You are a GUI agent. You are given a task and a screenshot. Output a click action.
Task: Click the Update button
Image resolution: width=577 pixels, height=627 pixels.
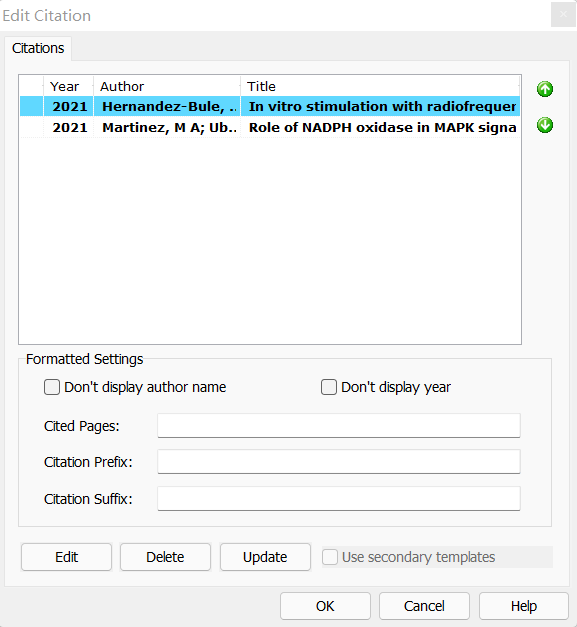pyautogui.click(x=265, y=557)
